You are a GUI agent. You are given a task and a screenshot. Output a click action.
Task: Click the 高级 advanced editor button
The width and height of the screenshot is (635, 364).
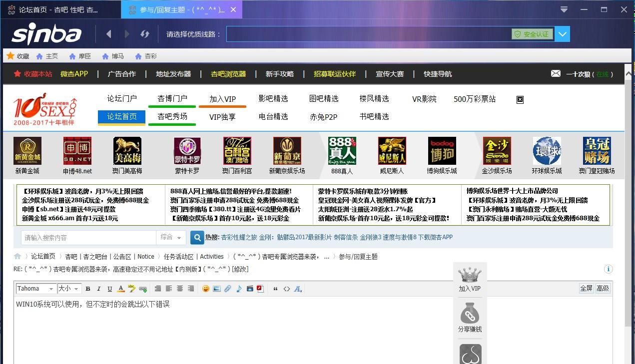(x=603, y=288)
